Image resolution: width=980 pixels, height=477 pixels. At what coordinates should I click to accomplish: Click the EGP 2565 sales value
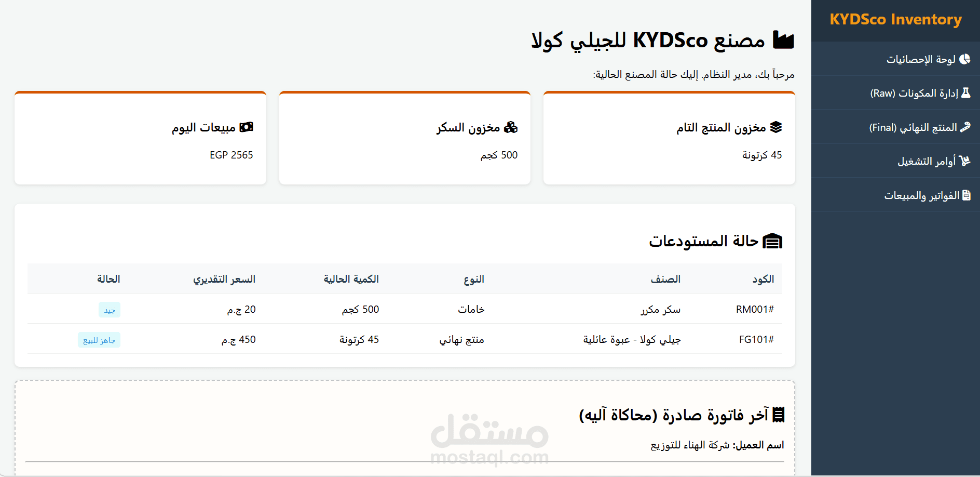coord(231,155)
